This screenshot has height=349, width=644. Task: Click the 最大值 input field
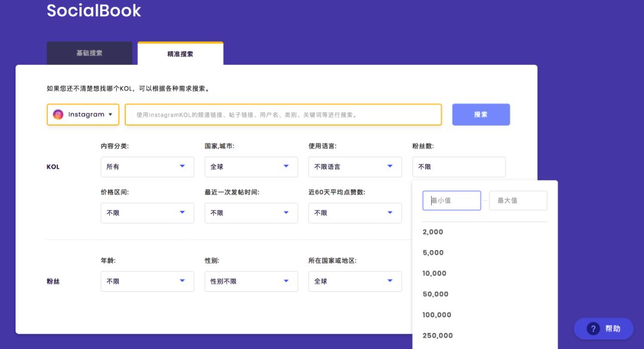pos(518,201)
